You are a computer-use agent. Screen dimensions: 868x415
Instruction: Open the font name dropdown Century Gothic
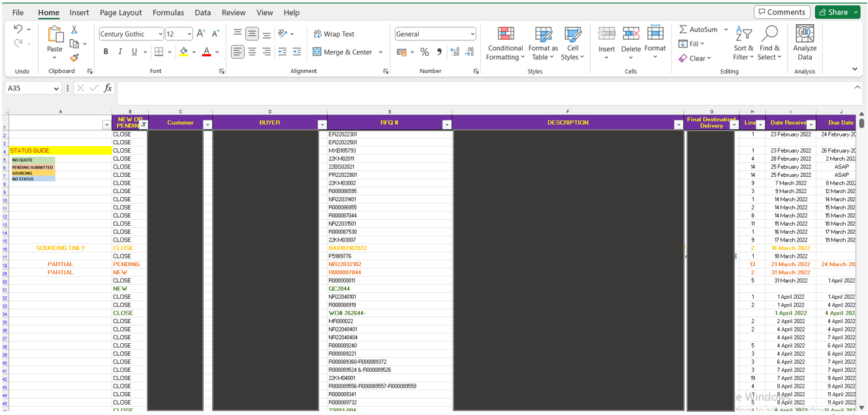(160, 34)
